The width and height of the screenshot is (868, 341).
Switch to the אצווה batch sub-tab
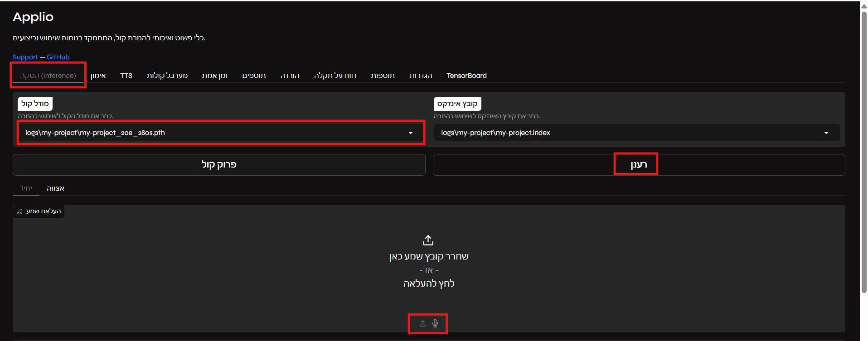point(55,188)
